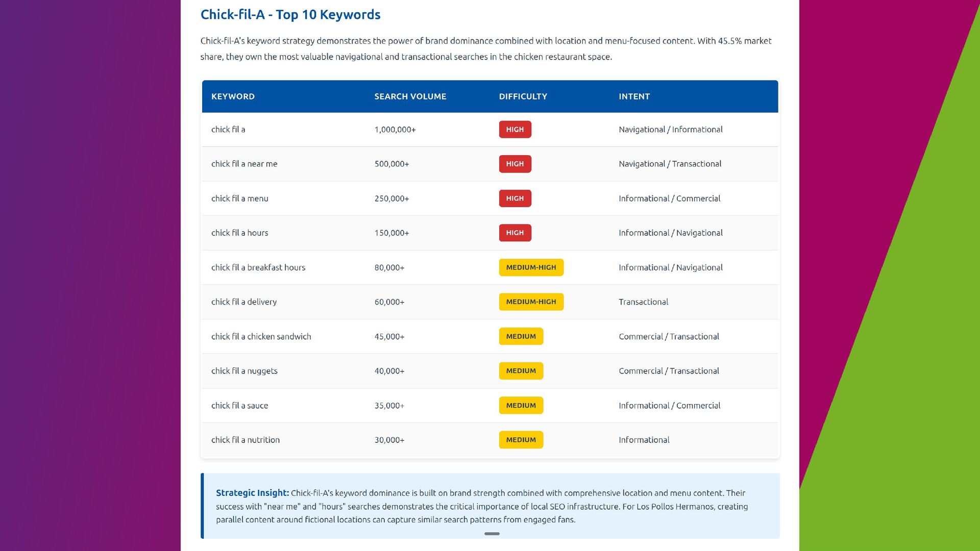Click MEDIUM-HIGH badge in breakfast hours row

click(531, 267)
